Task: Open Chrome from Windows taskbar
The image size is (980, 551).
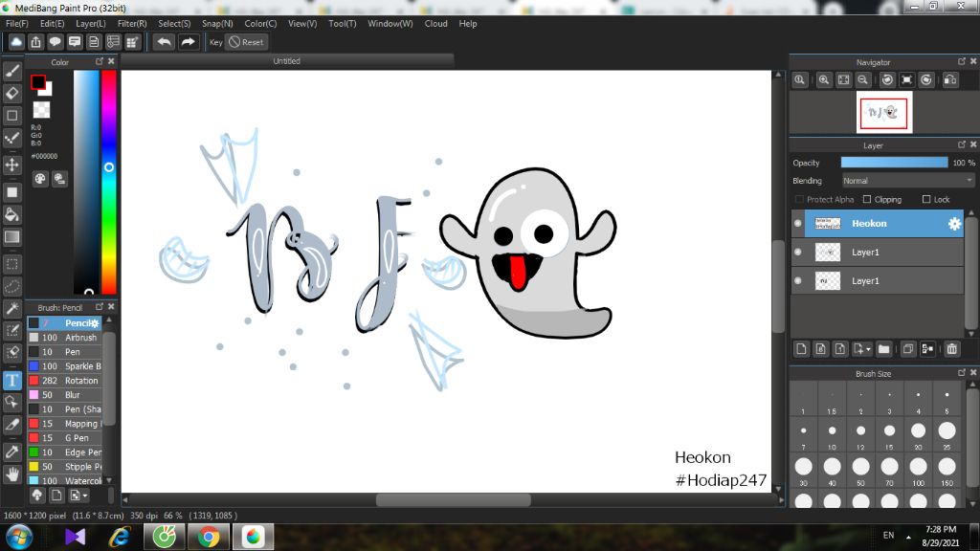Action: [209, 537]
